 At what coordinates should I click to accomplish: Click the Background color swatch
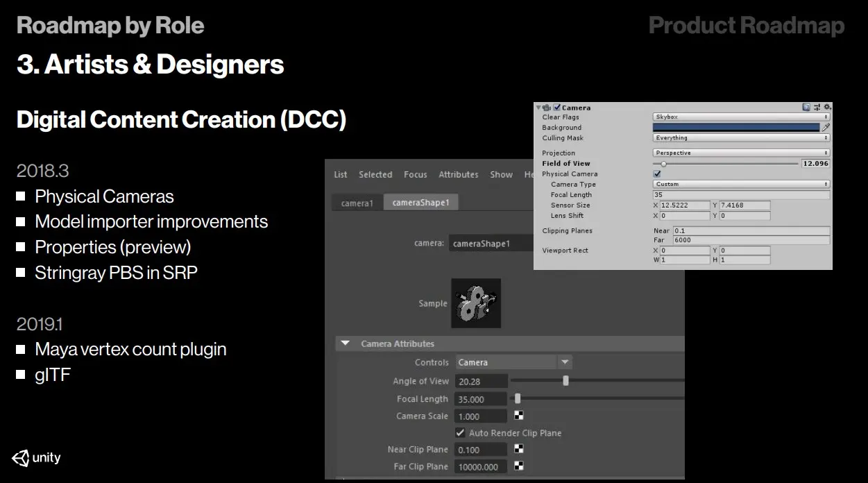736,128
